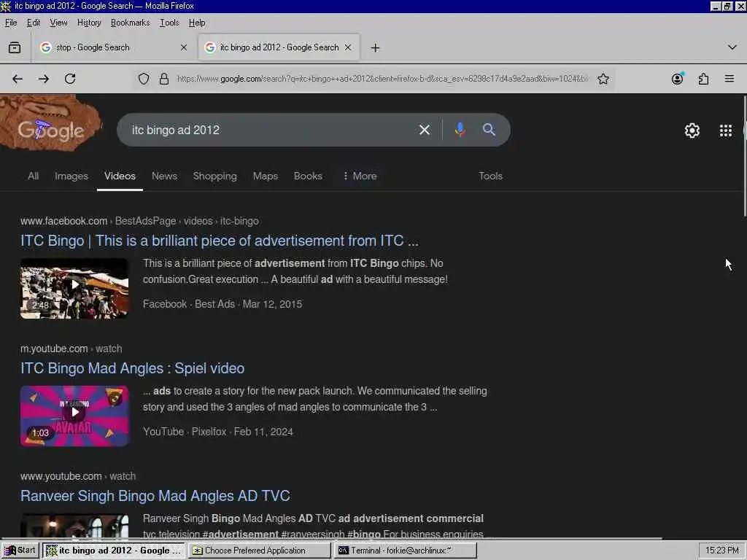
Task: Select the All results tab
Action: (33, 176)
